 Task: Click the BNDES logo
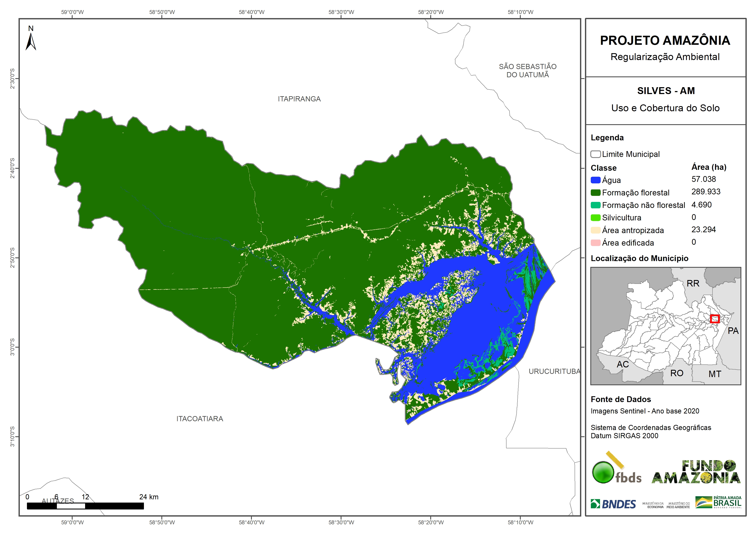(x=613, y=504)
